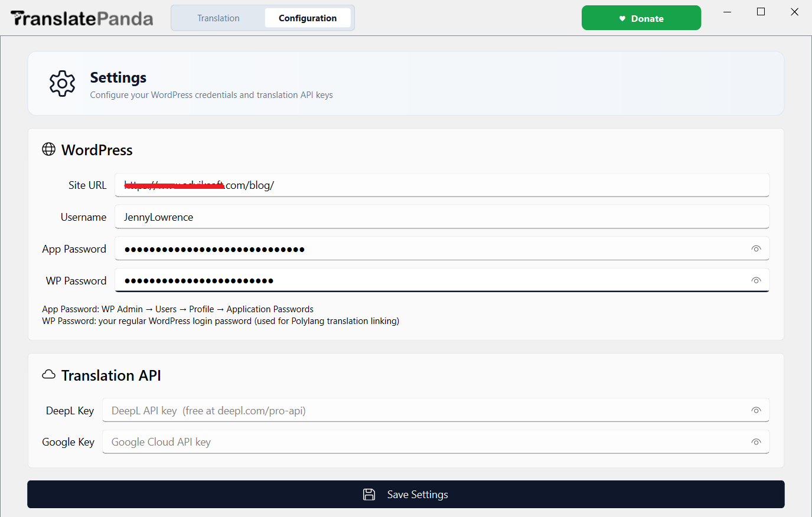This screenshot has height=517, width=812.
Task: Click the DeepL Key label
Action: 70,411
